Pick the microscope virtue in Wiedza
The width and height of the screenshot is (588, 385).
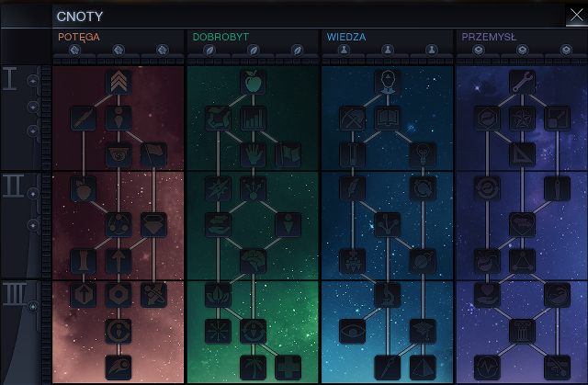coord(387,294)
